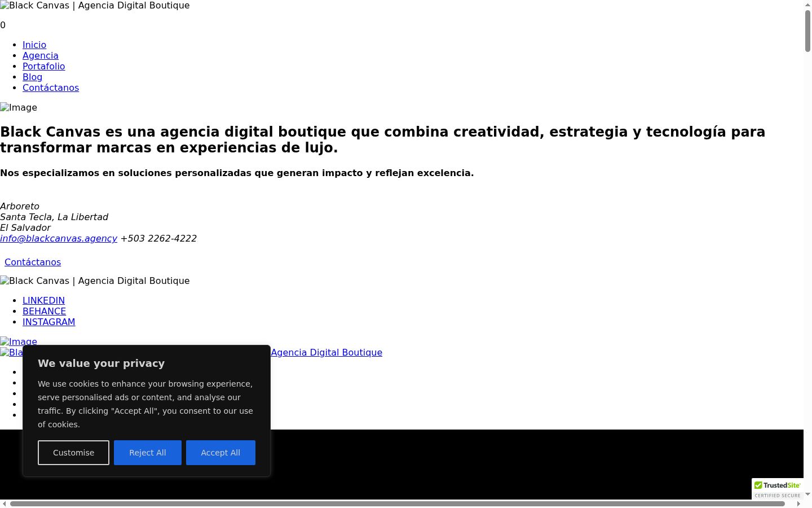Click the Black Canvas logo image at page top

[x=95, y=6]
